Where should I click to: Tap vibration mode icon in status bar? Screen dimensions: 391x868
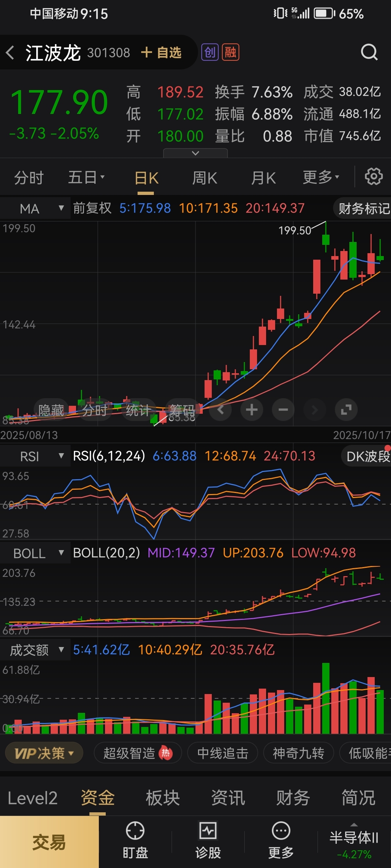[x=280, y=14]
